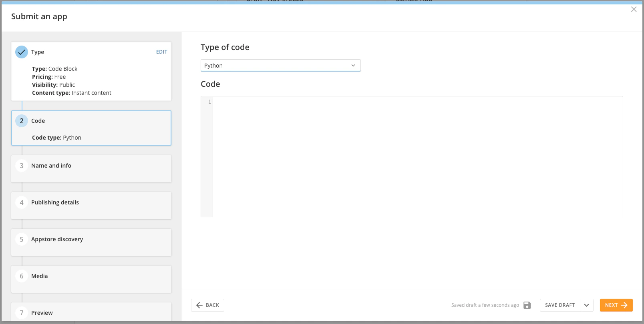Go to the Name and info step

(91, 169)
